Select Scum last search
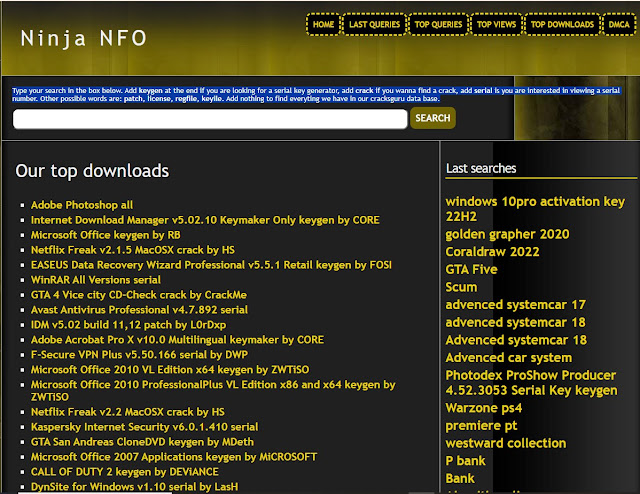Image resolution: width=640 pixels, height=494 pixels. tap(461, 287)
